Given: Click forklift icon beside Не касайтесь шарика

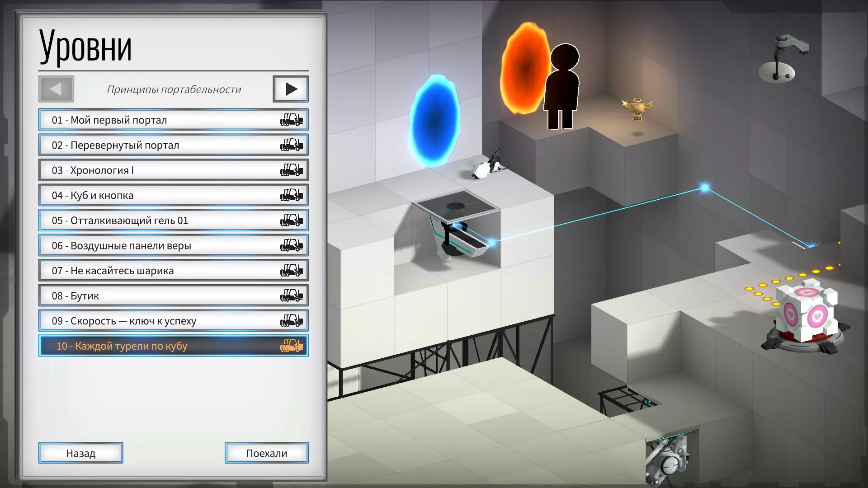Looking at the screenshot, I should pos(291,271).
